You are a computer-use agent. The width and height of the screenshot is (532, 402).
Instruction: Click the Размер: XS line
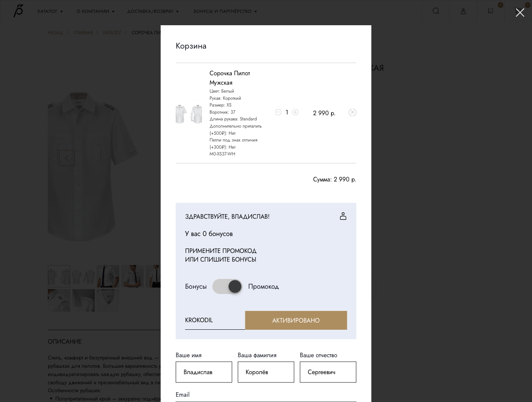click(220, 105)
